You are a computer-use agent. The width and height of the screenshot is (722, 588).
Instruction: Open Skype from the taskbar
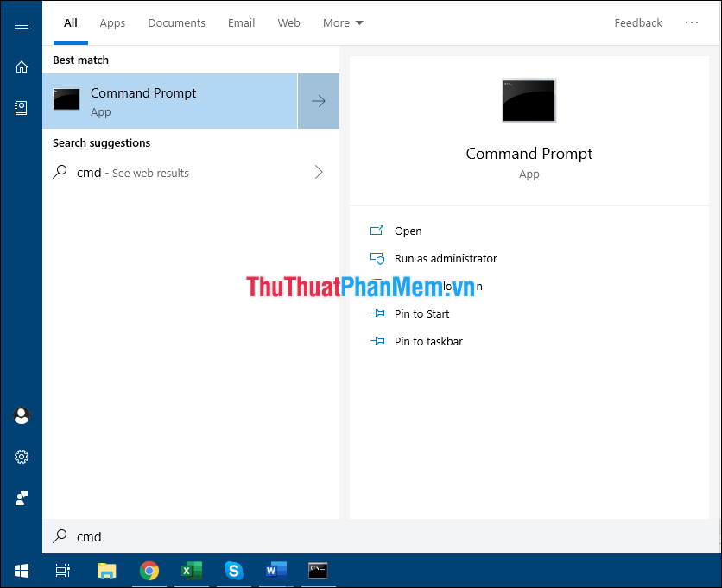point(233,571)
